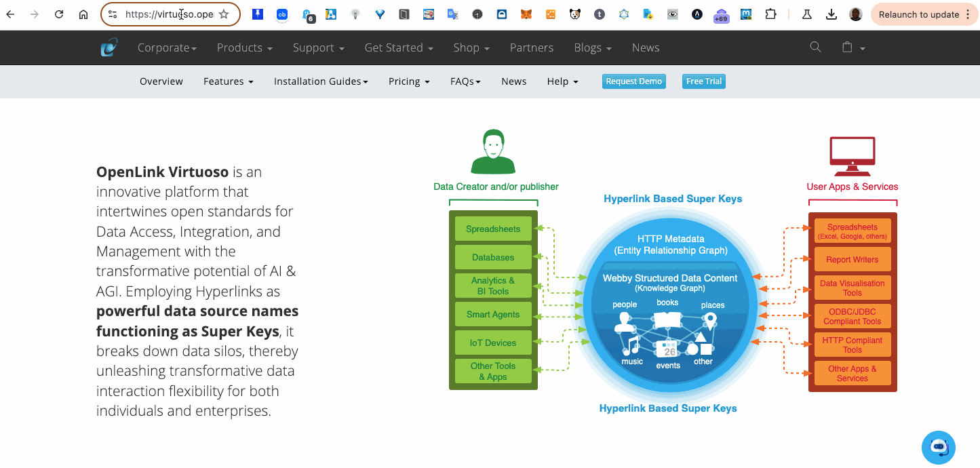
Task: Expand the Support menu
Action: pyautogui.click(x=318, y=47)
